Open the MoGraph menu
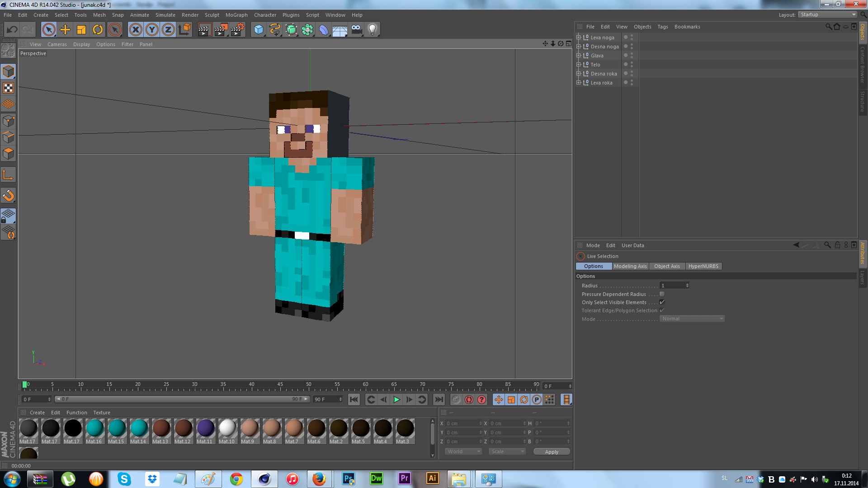Screen dimensions: 868x488 coord(236,15)
